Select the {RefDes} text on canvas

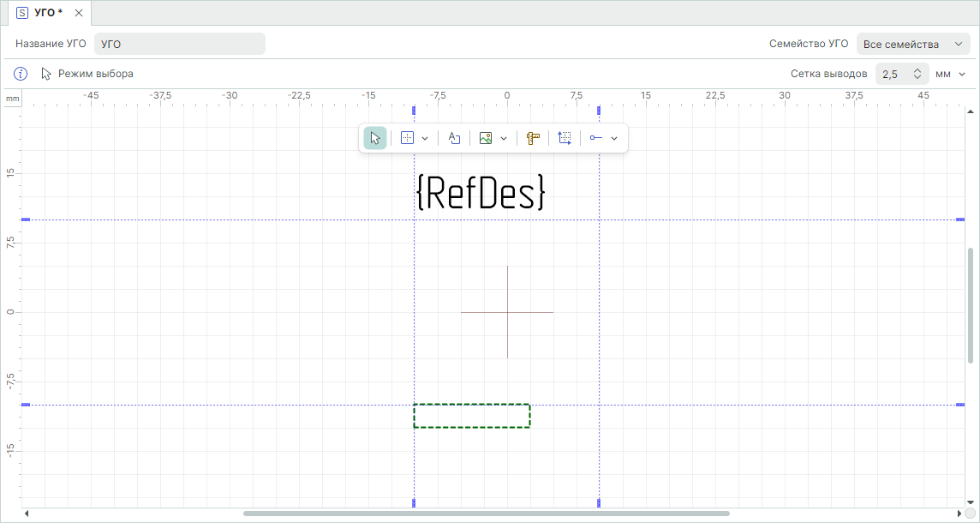pos(481,194)
